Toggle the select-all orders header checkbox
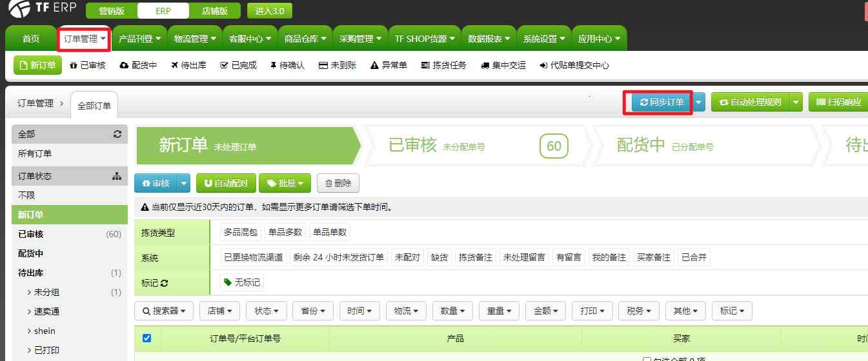This screenshot has width=868, height=361. tap(146, 338)
